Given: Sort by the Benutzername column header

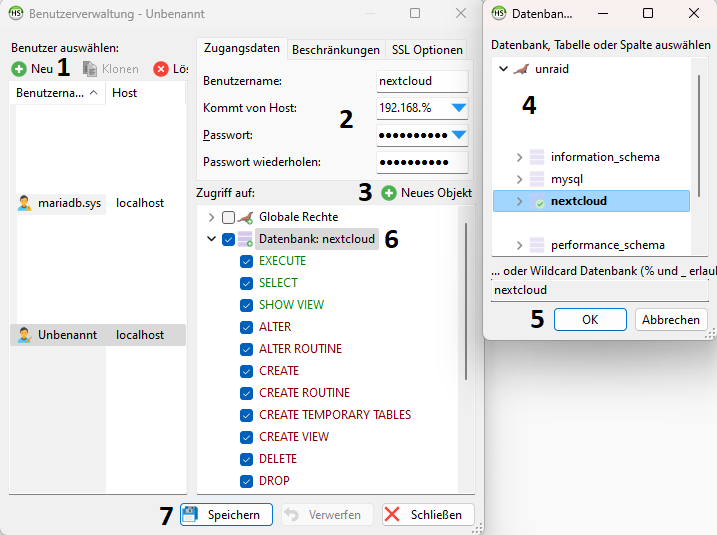Looking at the screenshot, I should tap(57, 93).
